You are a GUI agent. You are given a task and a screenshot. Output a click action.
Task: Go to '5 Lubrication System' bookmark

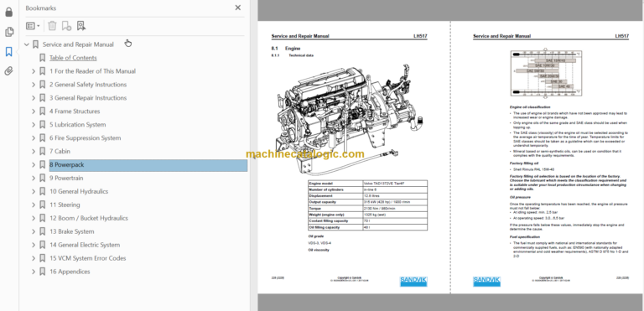point(78,124)
